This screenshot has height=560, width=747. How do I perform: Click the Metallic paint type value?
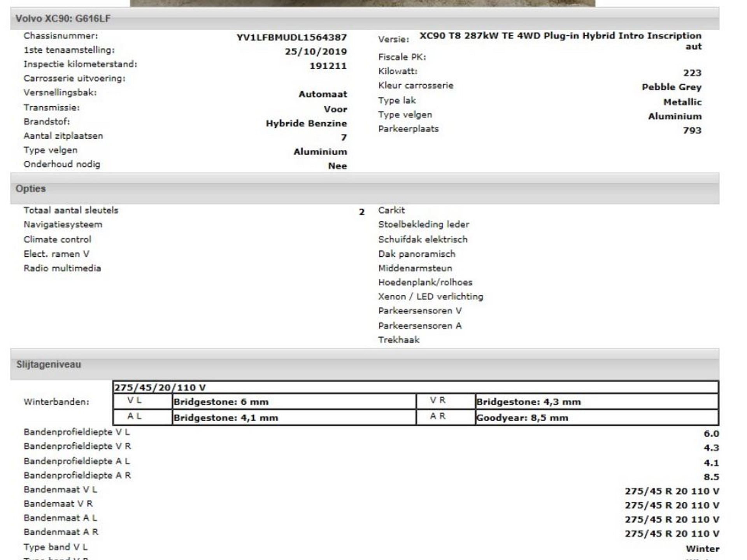682,102
